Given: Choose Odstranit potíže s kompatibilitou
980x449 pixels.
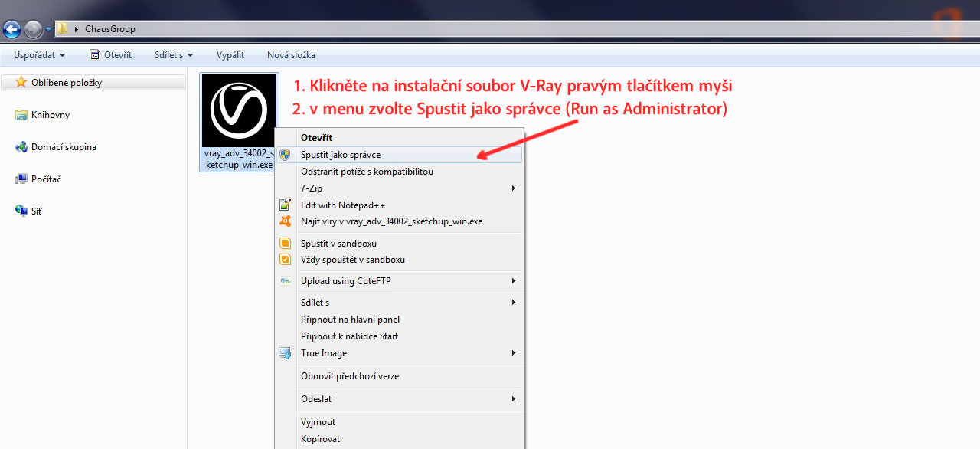Looking at the screenshot, I should 399,172.
